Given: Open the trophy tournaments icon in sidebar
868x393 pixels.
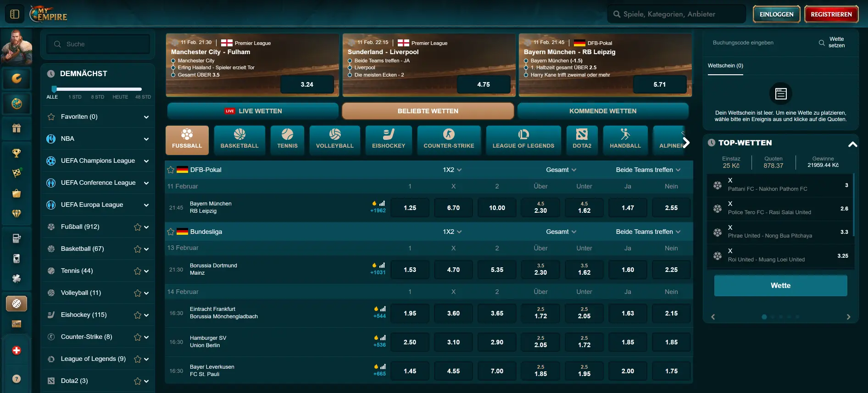Looking at the screenshot, I should pyautogui.click(x=17, y=153).
